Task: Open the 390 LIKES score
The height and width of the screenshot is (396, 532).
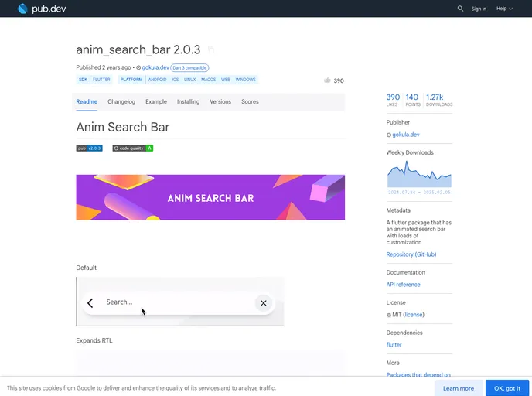Action: coord(393,100)
